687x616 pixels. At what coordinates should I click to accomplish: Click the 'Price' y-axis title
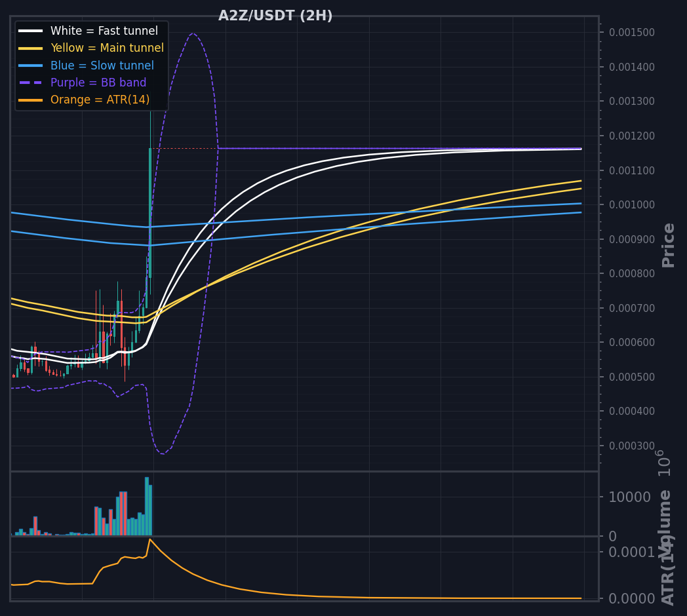[668, 245]
